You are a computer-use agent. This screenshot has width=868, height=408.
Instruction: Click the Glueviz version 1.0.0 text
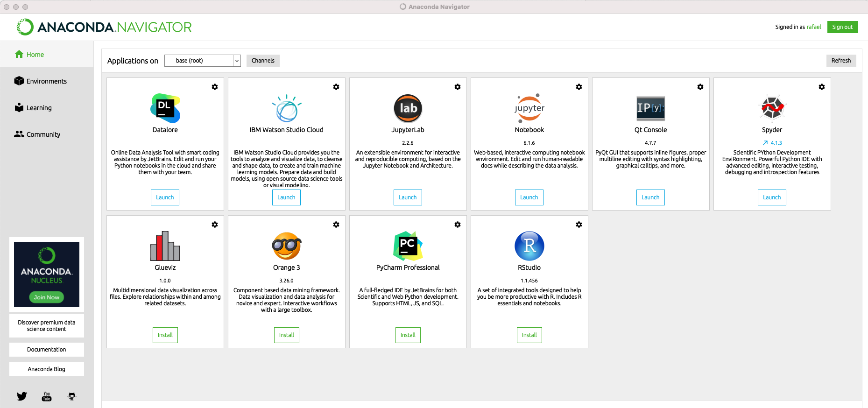[165, 281]
